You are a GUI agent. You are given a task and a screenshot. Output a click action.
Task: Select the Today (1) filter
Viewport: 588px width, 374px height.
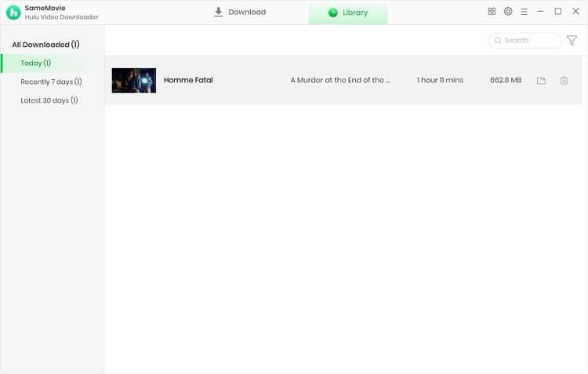[x=53, y=63]
